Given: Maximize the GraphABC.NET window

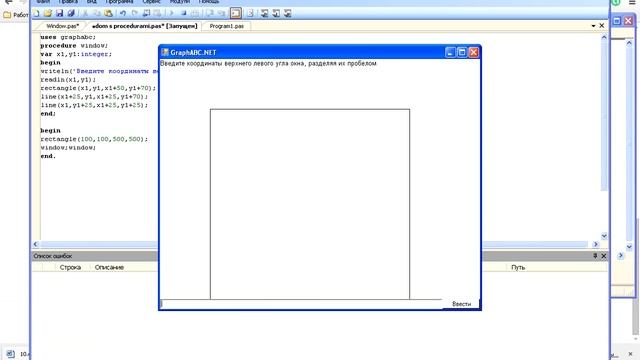Looking at the screenshot, I should (x=462, y=52).
